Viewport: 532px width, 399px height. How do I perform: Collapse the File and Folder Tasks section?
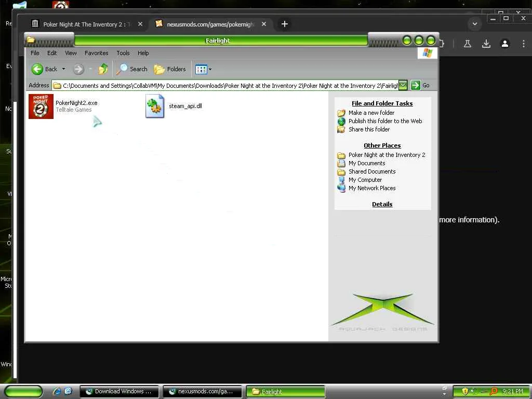point(382,103)
